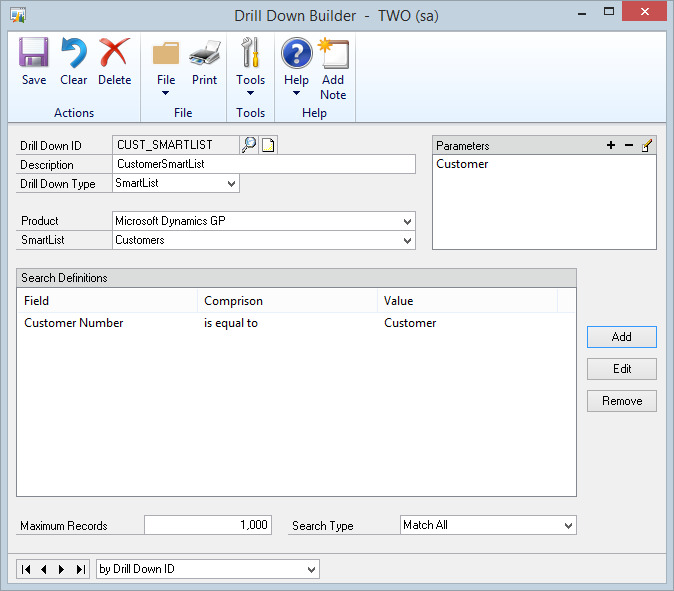The height and width of the screenshot is (591, 674).
Task: Go to next record arrow
Action: point(61,570)
